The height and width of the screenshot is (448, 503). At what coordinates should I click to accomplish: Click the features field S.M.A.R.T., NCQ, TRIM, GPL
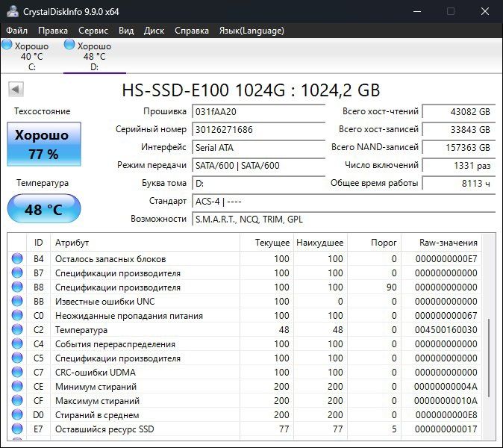344,220
